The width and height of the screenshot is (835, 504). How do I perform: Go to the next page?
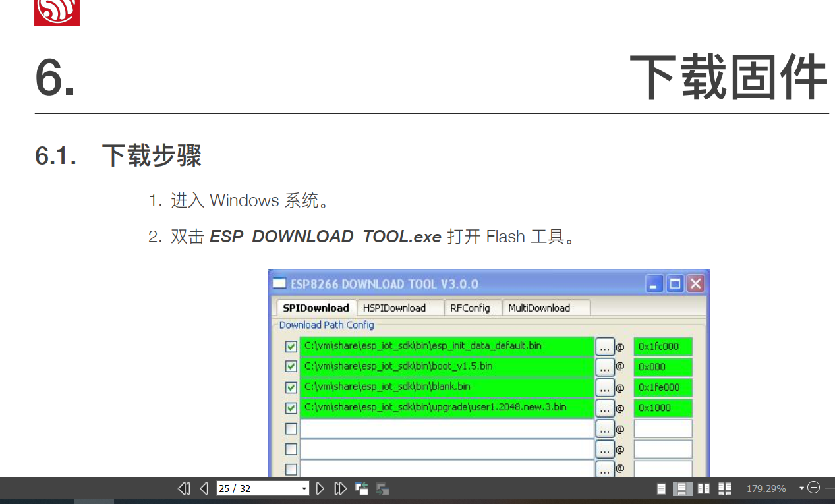(320, 488)
